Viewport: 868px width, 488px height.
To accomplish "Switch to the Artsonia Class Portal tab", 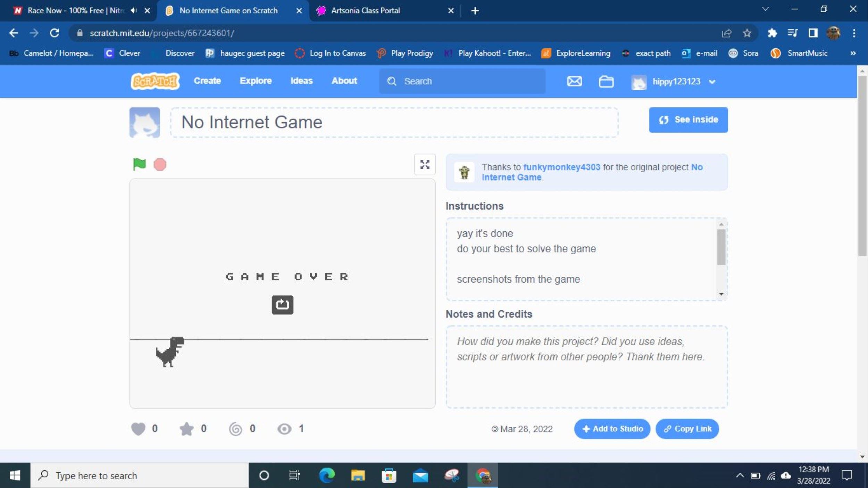I will (x=365, y=10).
